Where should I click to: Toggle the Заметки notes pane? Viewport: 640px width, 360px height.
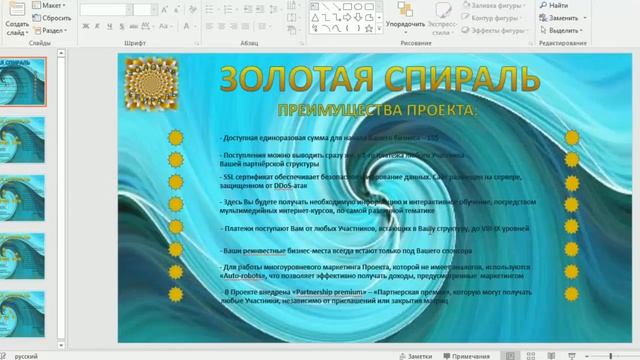point(416,356)
